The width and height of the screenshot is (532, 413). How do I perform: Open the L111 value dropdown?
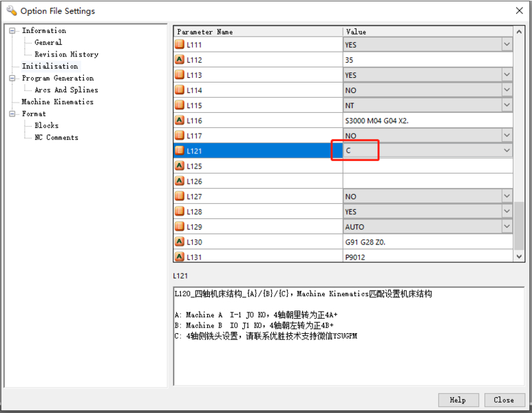coord(507,45)
